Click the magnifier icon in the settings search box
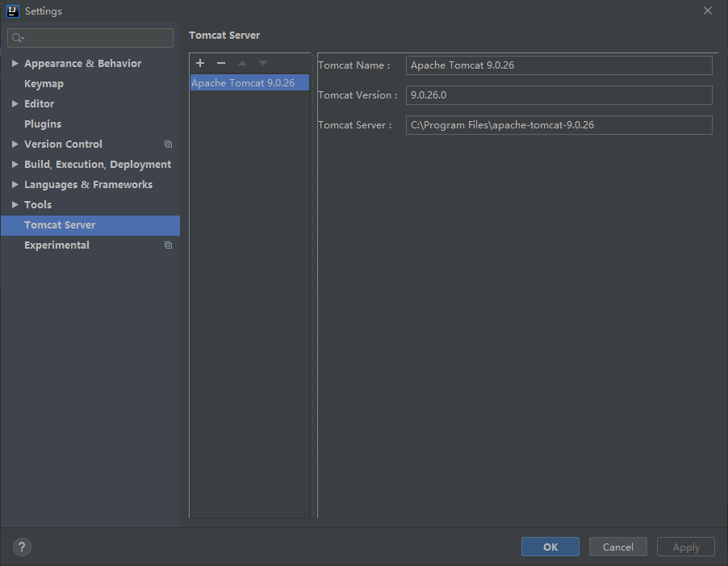This screenshot has height=566, width=728. (17, 37)
